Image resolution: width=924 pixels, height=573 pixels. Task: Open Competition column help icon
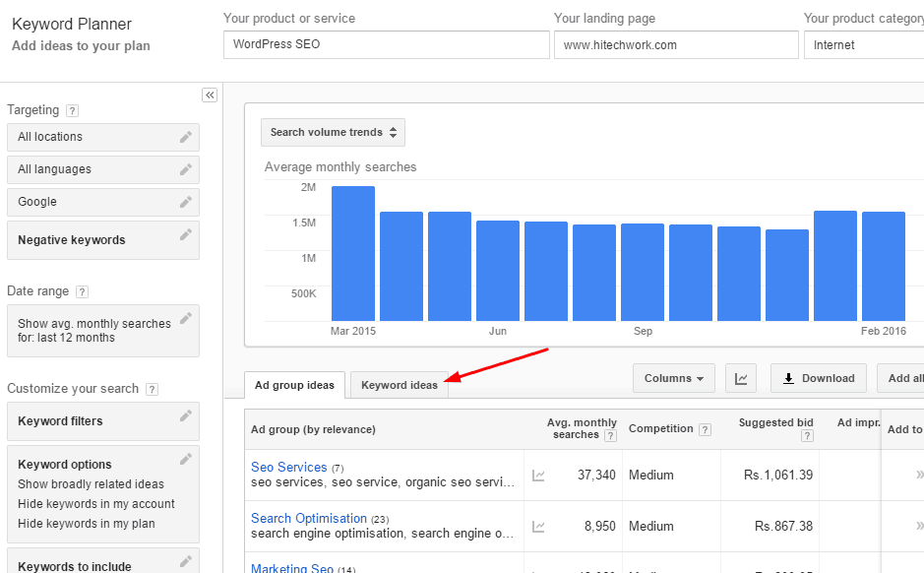[x=705, y=429]
